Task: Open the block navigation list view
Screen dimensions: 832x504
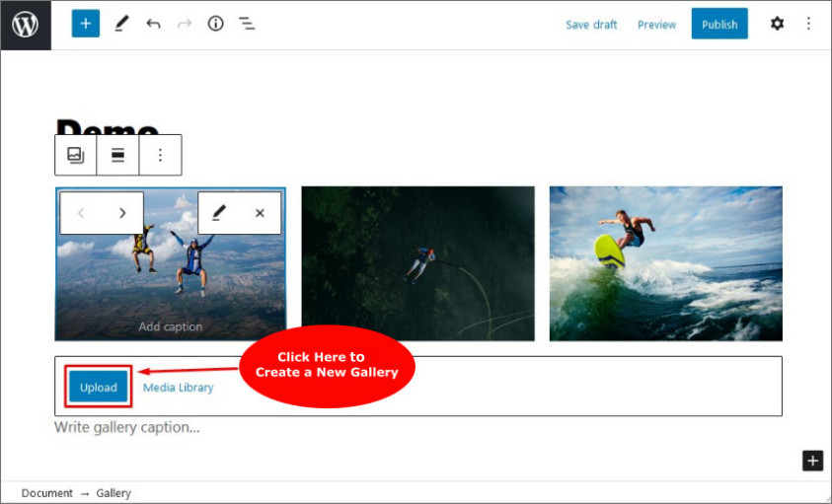Action: click(247, 24)
